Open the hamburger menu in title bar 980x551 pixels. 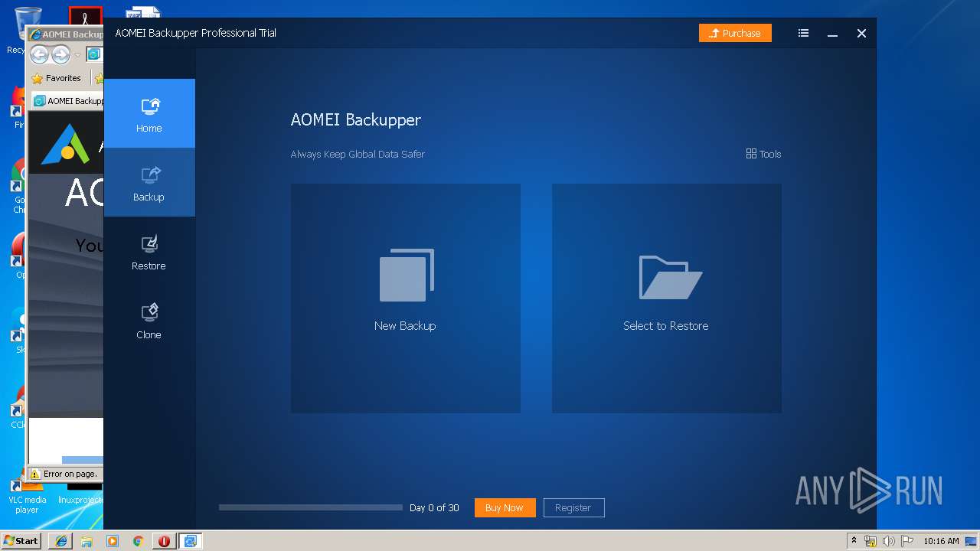tap(803, 33)
